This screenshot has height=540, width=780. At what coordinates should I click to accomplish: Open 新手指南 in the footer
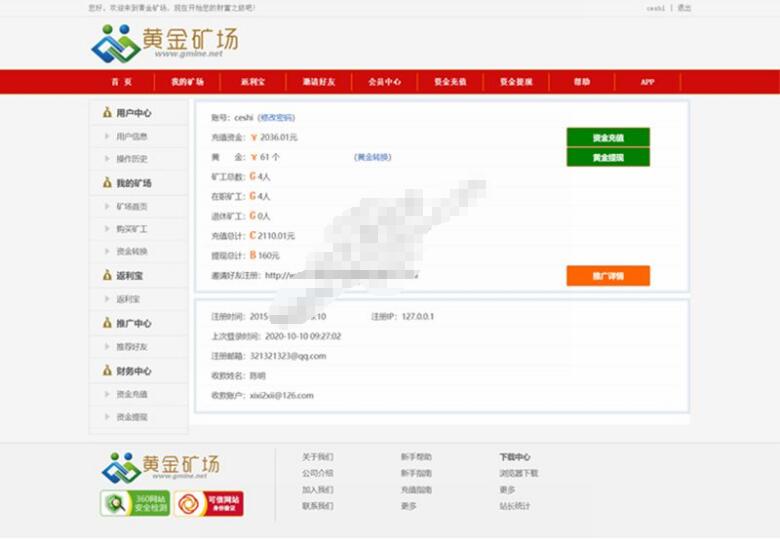(x=416, y=473)
